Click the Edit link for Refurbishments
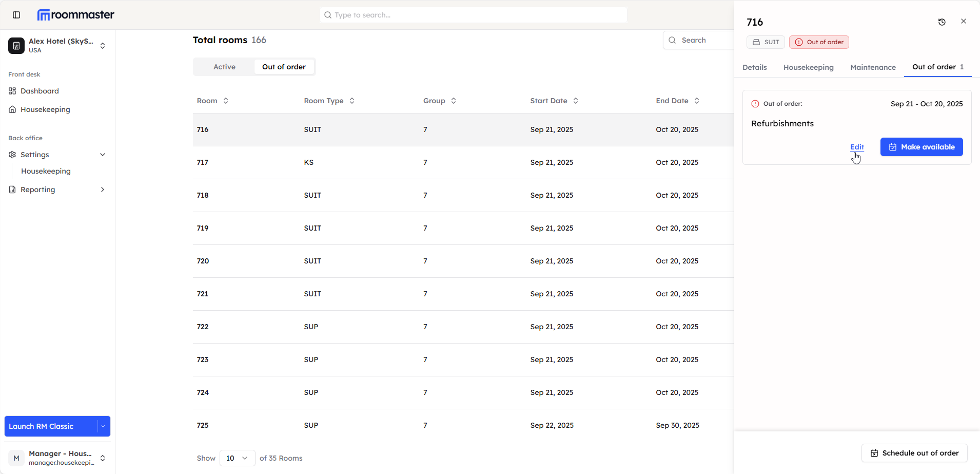Screen dimensions: 980x474 pyautogui.click(x=857, y=147)
